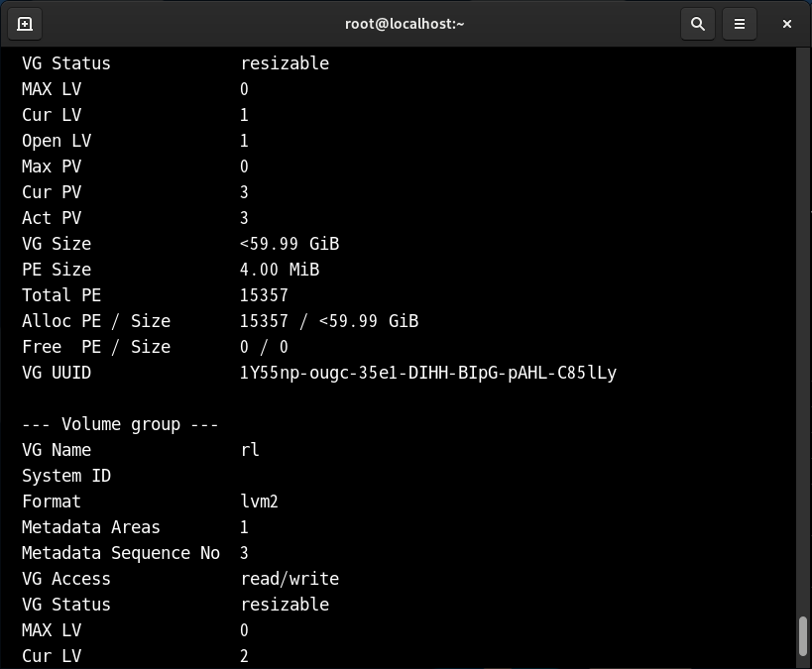Click bottom Cur LV value 2

[x=244, y=656]
